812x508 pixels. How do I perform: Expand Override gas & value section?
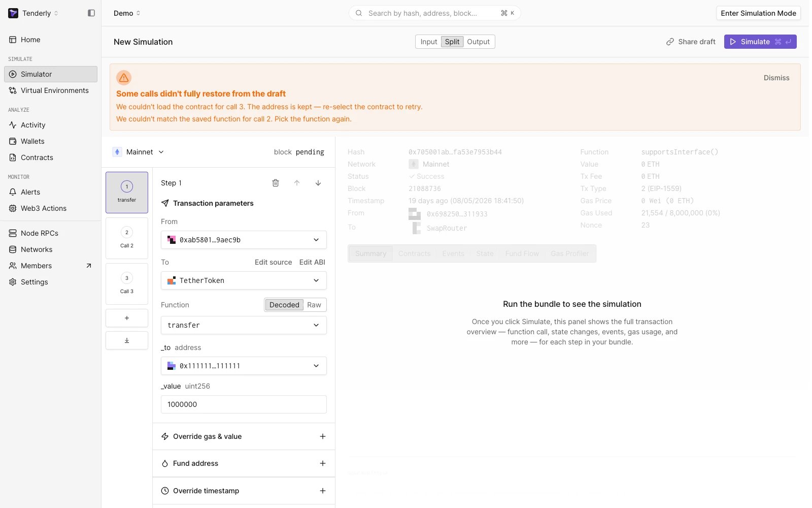[244, 436]
